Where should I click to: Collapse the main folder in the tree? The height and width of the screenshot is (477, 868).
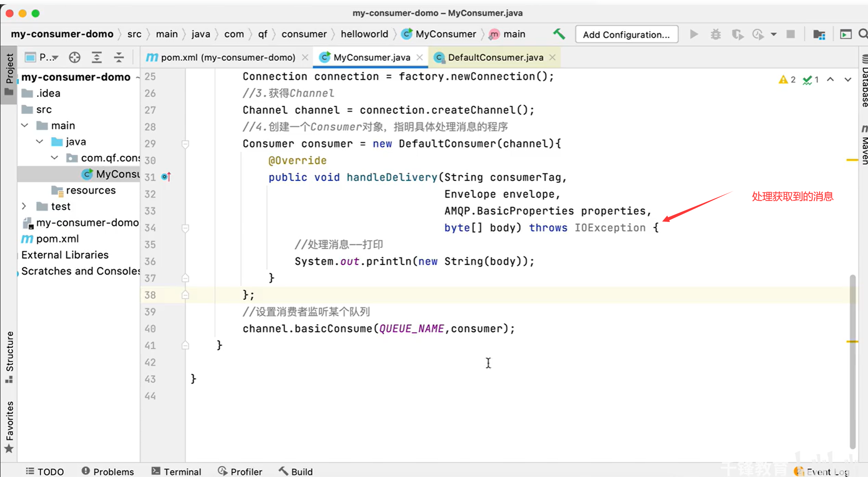tap(25, 126)
